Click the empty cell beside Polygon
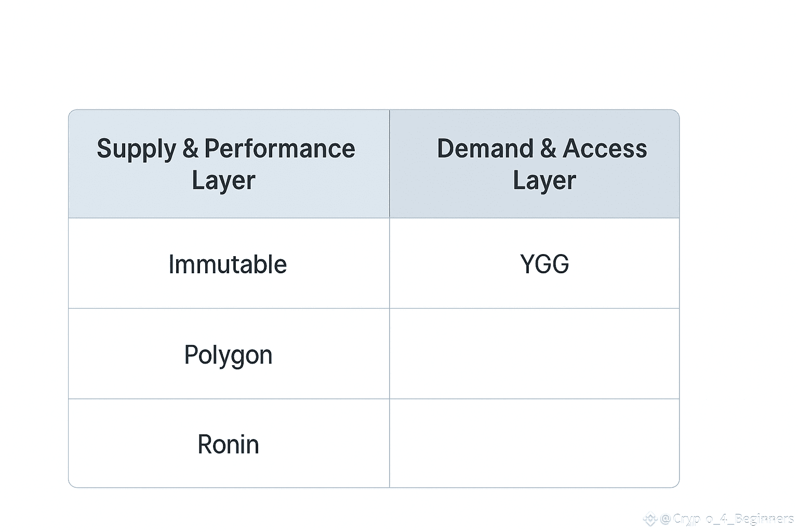 click(534, 354)
